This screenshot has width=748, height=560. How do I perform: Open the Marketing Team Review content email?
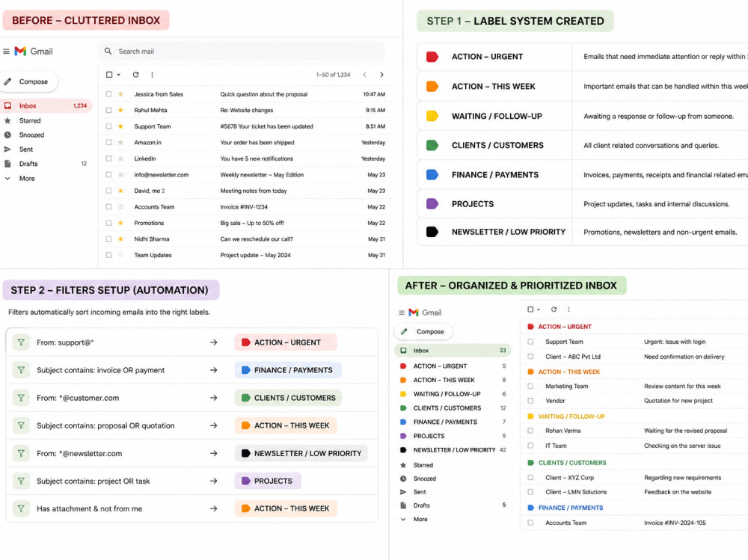point(634,386)
